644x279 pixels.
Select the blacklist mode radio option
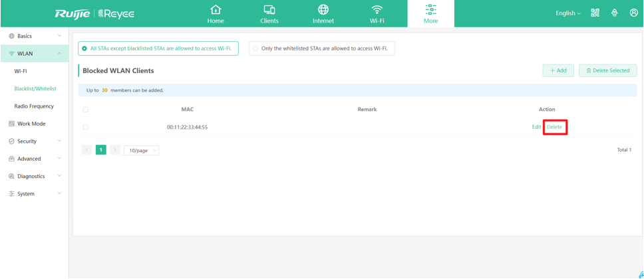(x=84, y=48)
